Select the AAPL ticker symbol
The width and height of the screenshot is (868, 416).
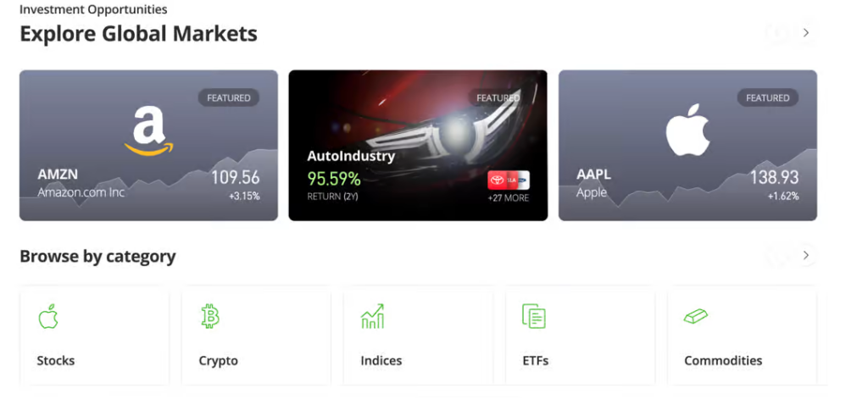point(593,175)
